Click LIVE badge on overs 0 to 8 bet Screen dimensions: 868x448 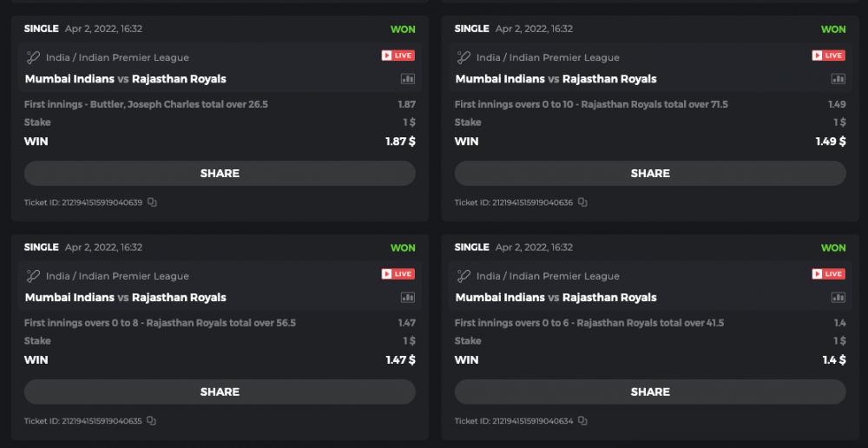398,274
